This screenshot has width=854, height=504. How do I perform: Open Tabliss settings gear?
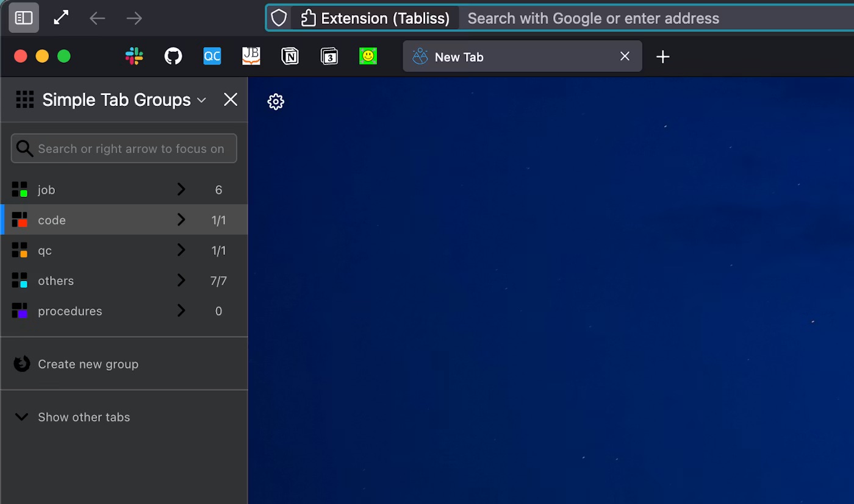coord(276,102)
